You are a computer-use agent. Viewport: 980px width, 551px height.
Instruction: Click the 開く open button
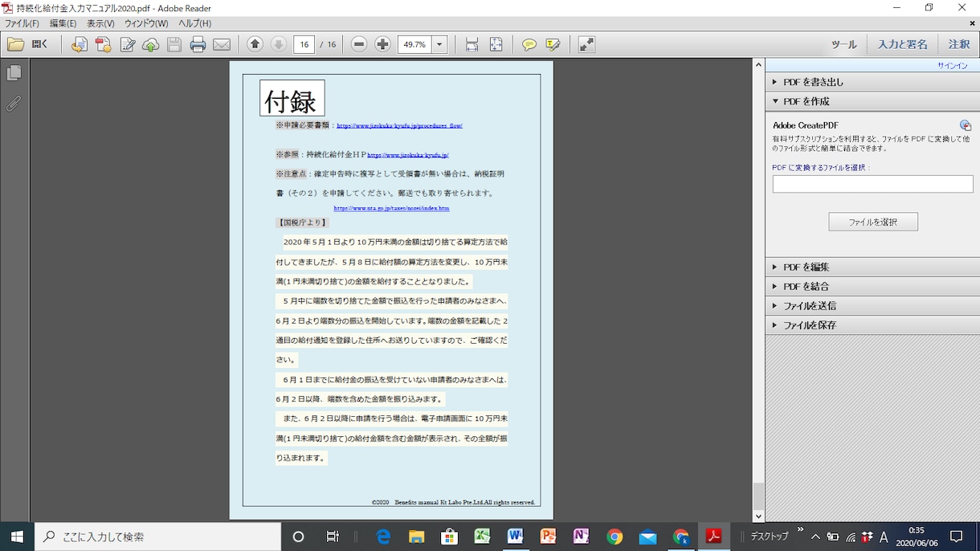click(x=39, y=45)
